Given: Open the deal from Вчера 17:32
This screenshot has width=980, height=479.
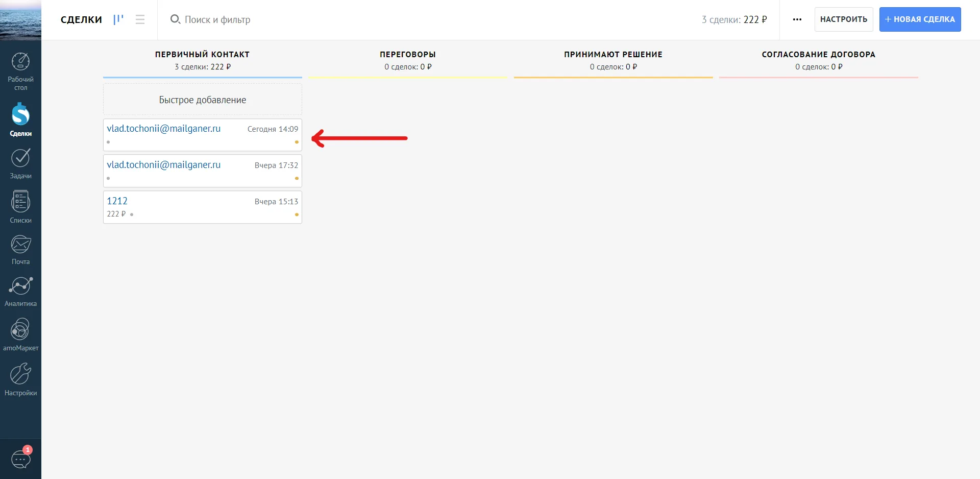Looking at the screenshot, I should (x=203, y=171).
